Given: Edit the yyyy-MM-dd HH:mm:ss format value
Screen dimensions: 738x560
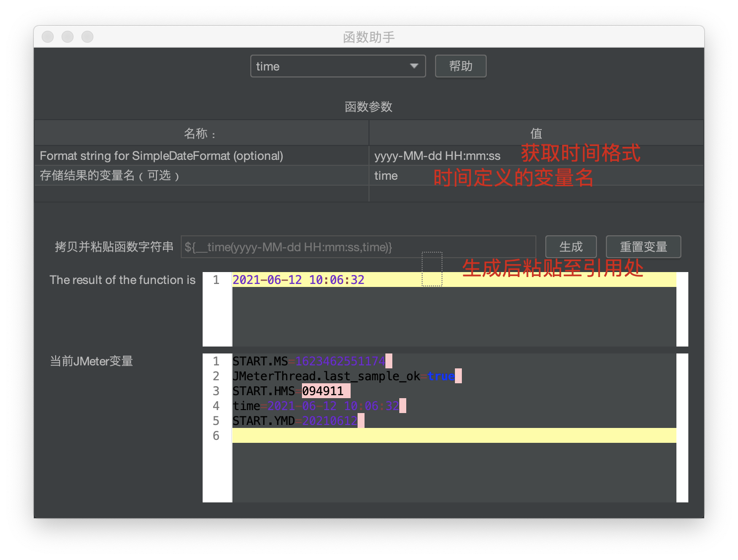Looking at the screenshot, I should pos(437,155).
